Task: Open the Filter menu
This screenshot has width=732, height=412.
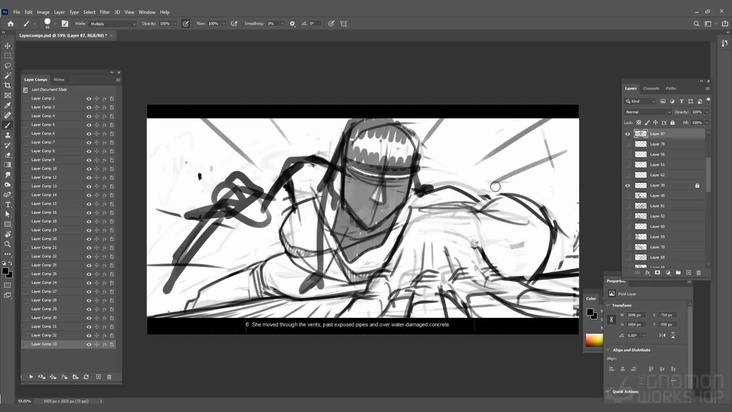Action: (x=105, y=12)
